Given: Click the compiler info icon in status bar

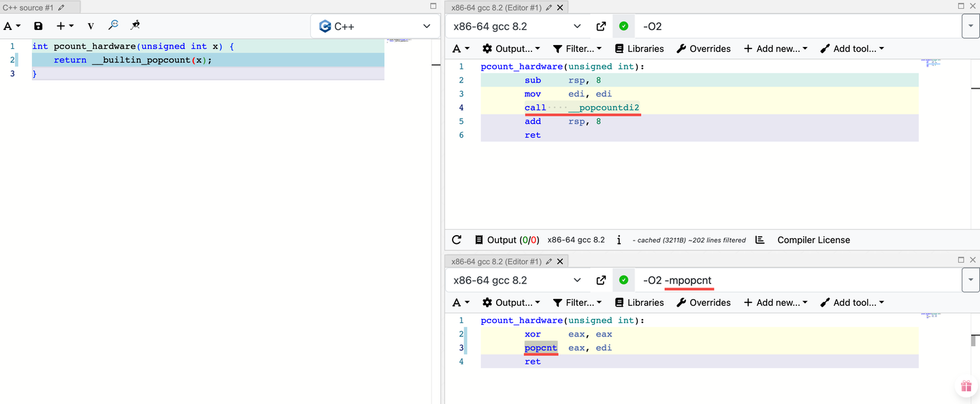Looking at the screenshot, I should coord(619,240).
